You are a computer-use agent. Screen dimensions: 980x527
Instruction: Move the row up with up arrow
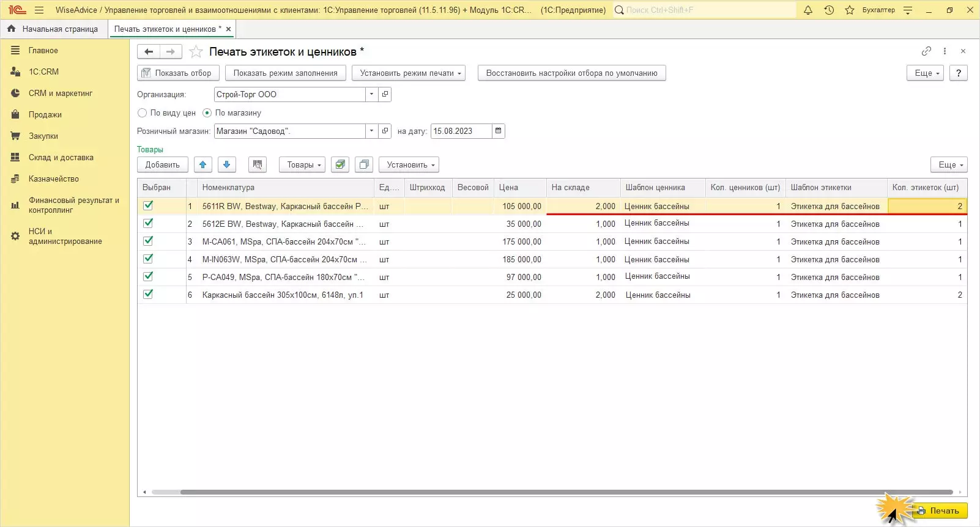click(203, 164)
